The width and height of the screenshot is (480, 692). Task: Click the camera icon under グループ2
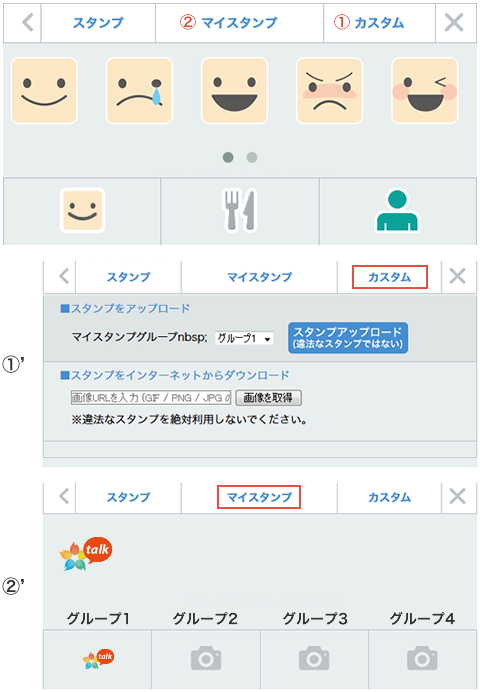206,658
